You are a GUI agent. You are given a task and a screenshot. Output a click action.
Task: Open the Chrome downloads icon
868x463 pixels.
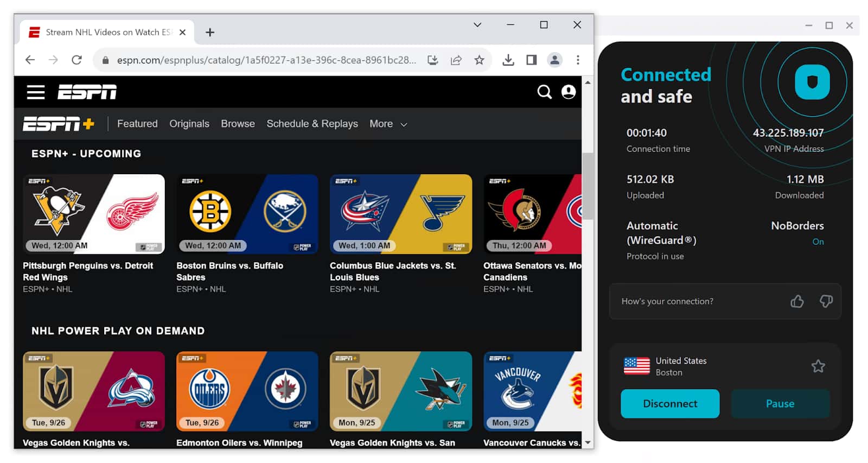coord(508,60)
